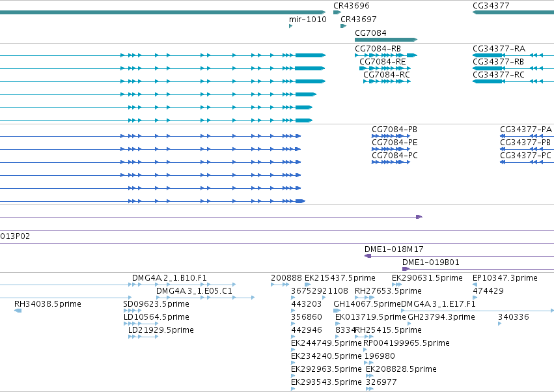Click the EK292963.5prime label
This screenshot has width=554, height=392.
pos(326,370)
